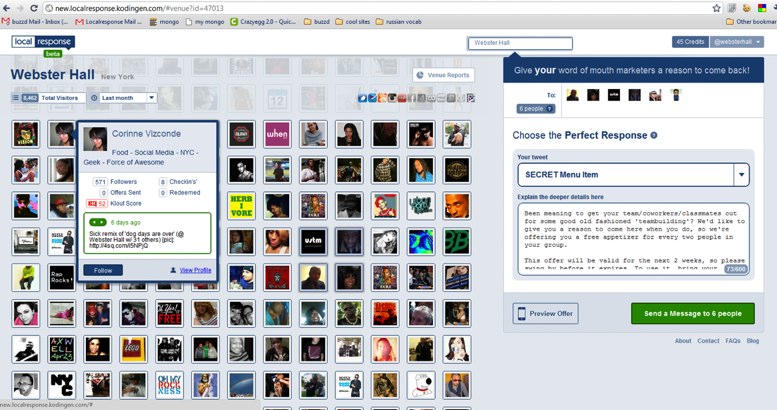Open Localresponse Mail bookmark
This screenshot has width=777, height=410.
pyautogui.click(x=109, y=22)
